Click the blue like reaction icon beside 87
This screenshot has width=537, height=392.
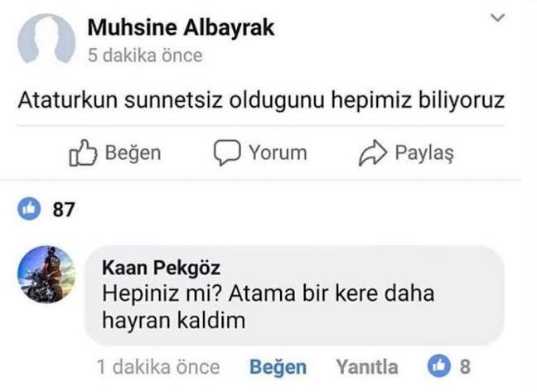point(31,210)
